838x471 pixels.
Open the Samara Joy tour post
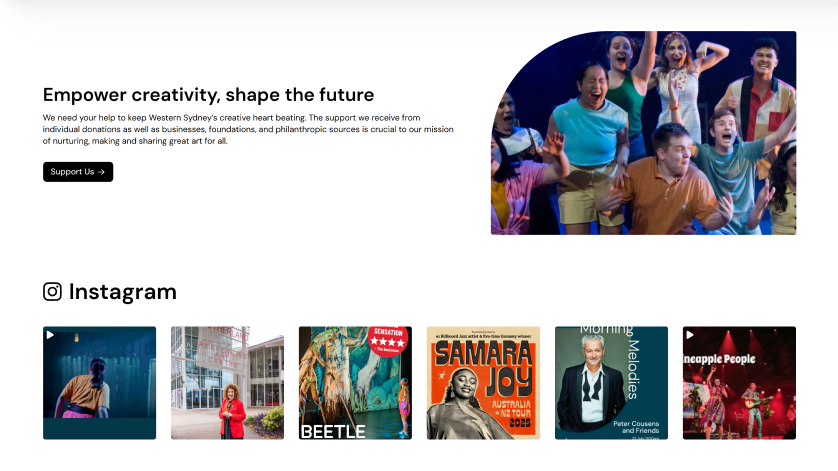(x=483, y=383)
